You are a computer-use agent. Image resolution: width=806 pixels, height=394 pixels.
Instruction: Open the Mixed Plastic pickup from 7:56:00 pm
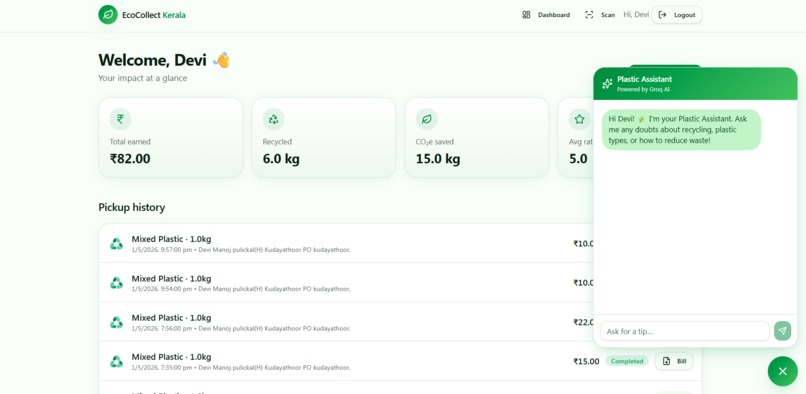[x=346, y=322]
